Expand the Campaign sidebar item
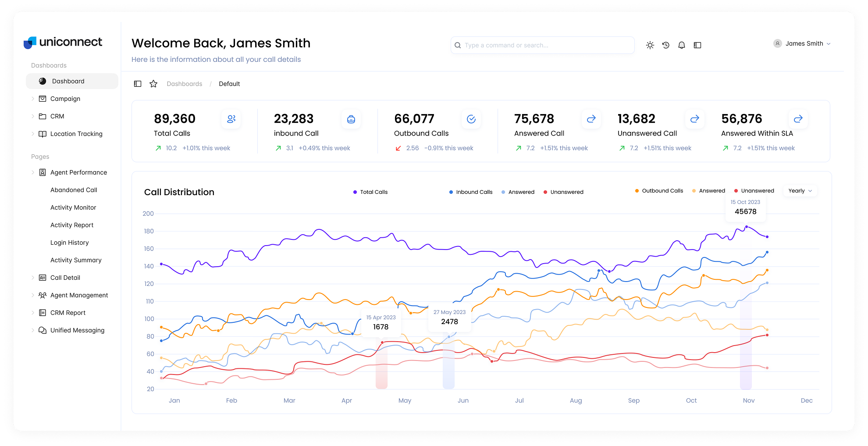This screenshot has height=446, width=868. tap(65, 99)
